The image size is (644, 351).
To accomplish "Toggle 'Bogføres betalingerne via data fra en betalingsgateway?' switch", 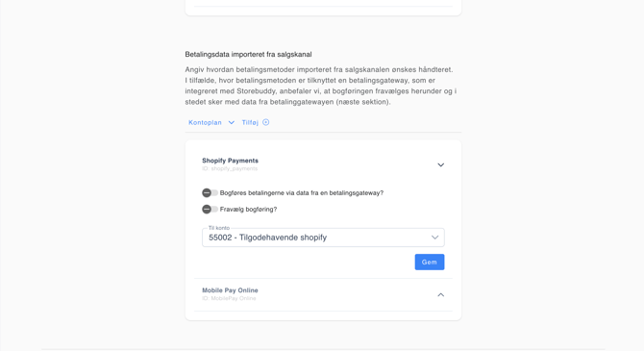I will click(x=210, y=192).
